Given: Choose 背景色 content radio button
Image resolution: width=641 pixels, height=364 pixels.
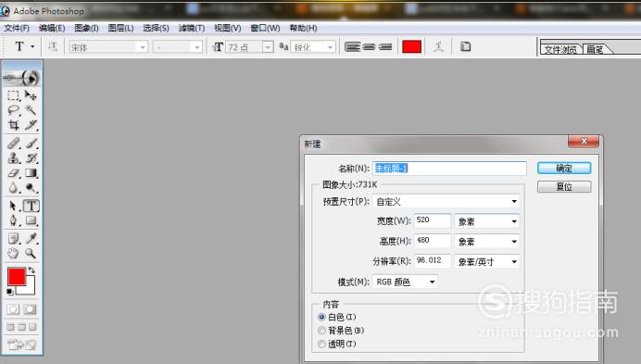Looking at the screenshot, I should (321, 331).
